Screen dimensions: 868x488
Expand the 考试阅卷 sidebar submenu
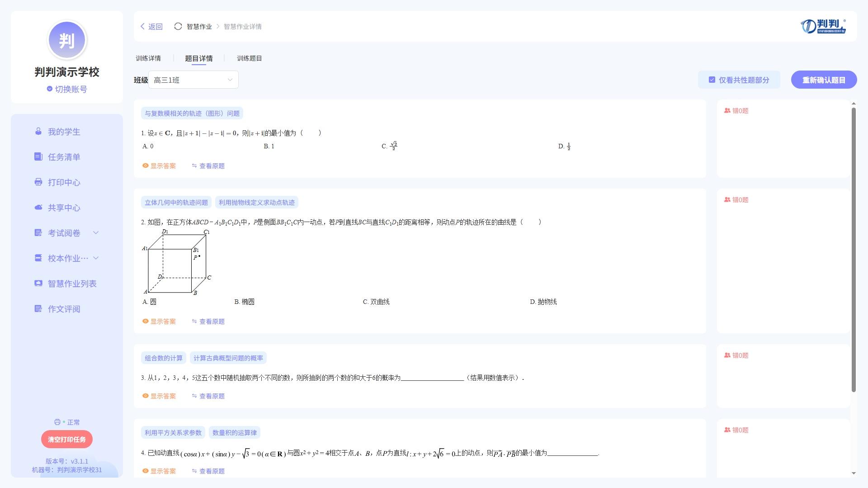tap(96, 233)
